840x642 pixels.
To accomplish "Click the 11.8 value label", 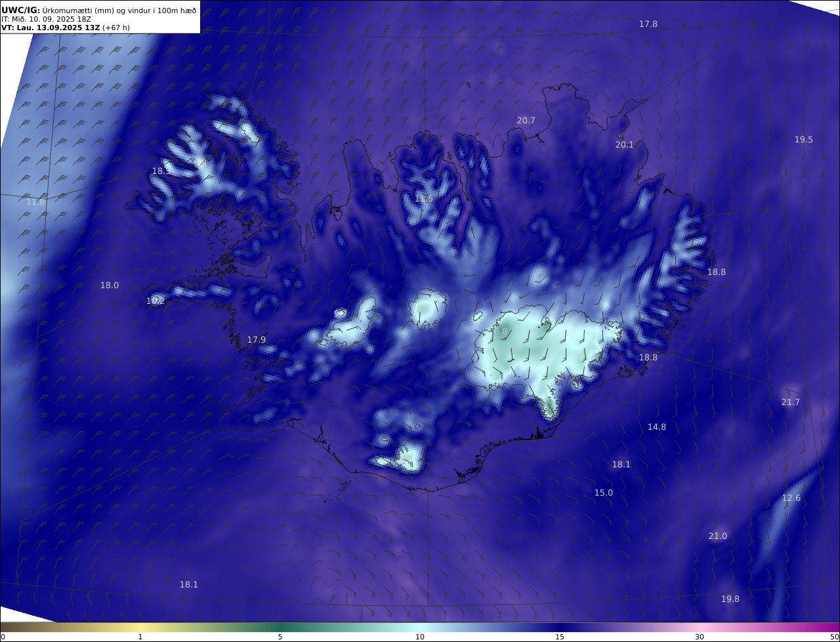I will click(x=35, y=202).
